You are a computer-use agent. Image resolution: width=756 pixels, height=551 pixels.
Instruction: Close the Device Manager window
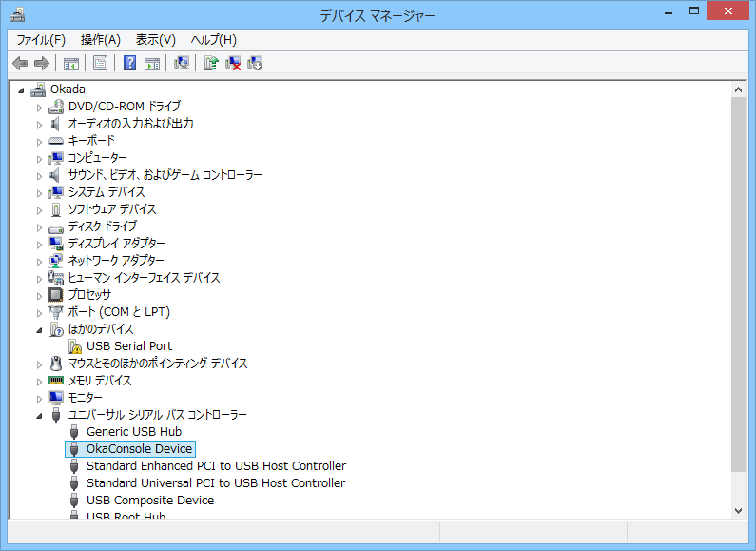tap(728, 11)
